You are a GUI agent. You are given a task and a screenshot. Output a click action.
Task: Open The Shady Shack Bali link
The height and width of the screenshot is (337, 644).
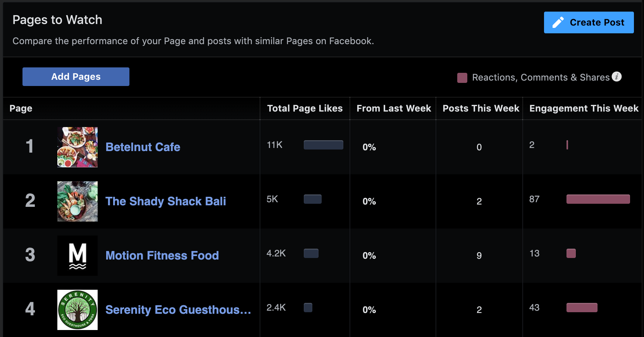pos(165,201)
